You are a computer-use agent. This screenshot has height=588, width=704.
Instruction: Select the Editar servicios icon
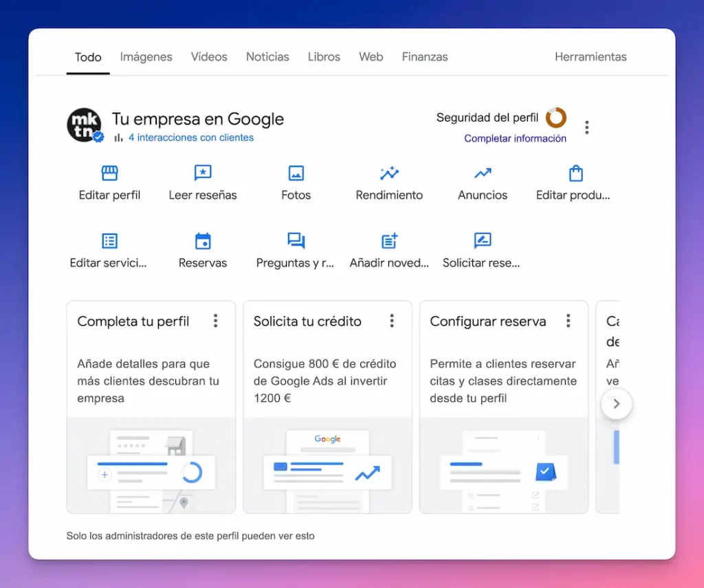pyautogui.click(x=109, y=249)
